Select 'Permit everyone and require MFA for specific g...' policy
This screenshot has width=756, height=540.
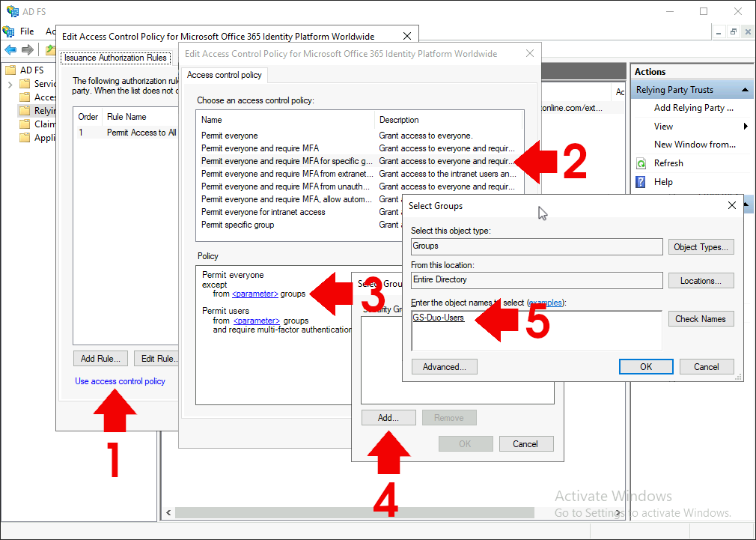[x=359, y=161]
